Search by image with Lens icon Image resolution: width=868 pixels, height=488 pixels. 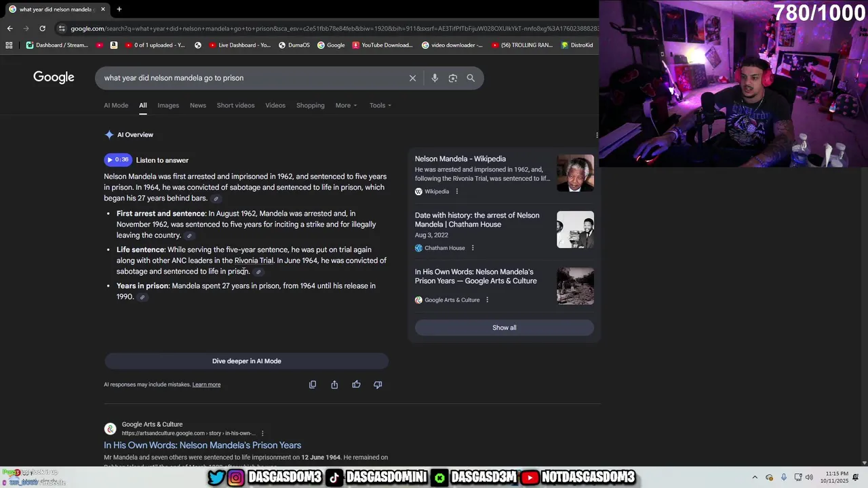(453, 78)
